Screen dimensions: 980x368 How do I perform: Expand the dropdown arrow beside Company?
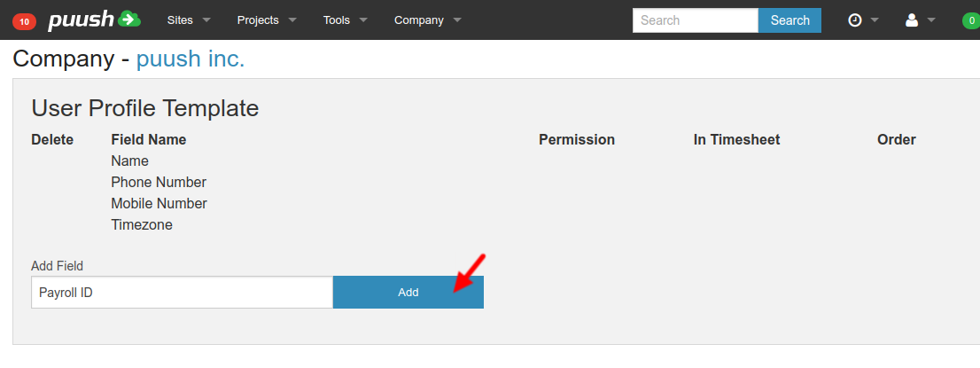457,20
